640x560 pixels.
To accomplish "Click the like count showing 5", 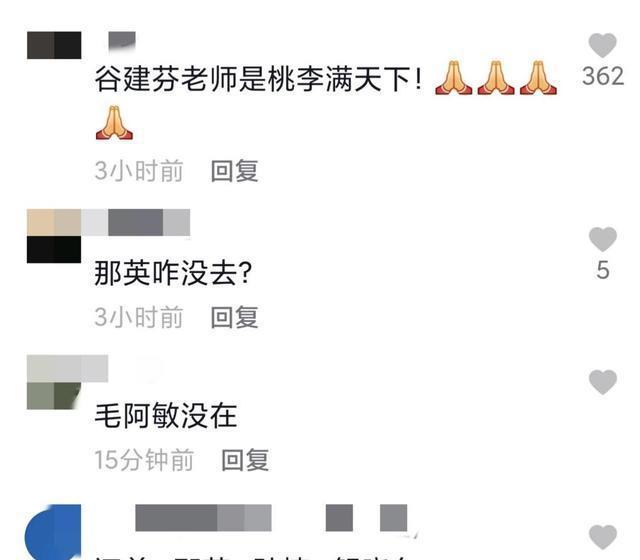I will pyautogui.click(x=603, y=270).
